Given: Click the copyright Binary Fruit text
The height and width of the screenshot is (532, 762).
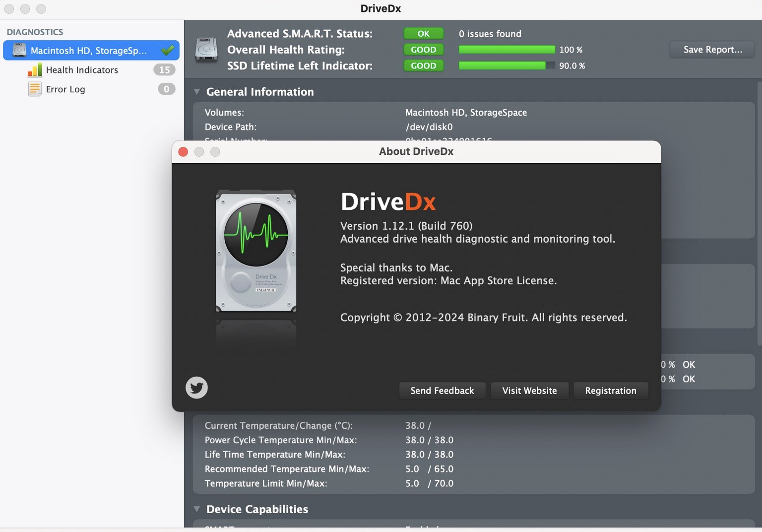Looking at the screenshot, I should [x=484, y=318].
